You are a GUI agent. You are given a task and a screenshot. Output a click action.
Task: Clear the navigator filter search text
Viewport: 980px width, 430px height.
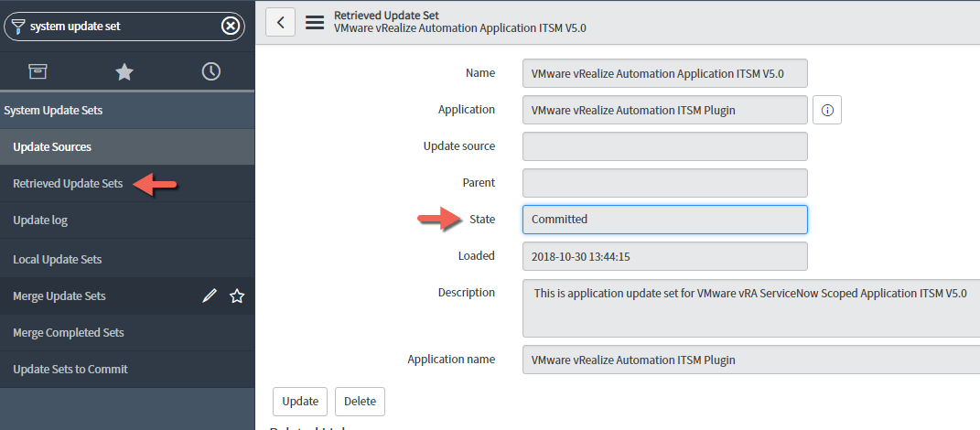[231, 27]
